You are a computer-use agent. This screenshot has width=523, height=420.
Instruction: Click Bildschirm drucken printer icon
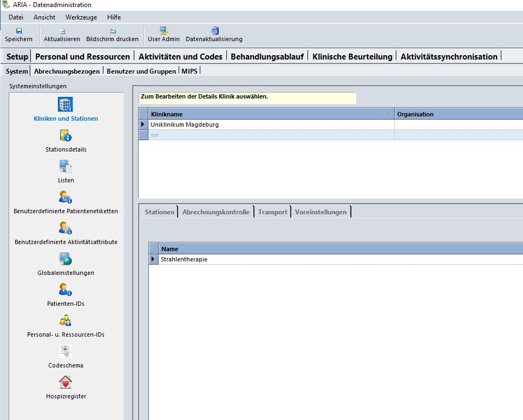click(x=113, y=31)
